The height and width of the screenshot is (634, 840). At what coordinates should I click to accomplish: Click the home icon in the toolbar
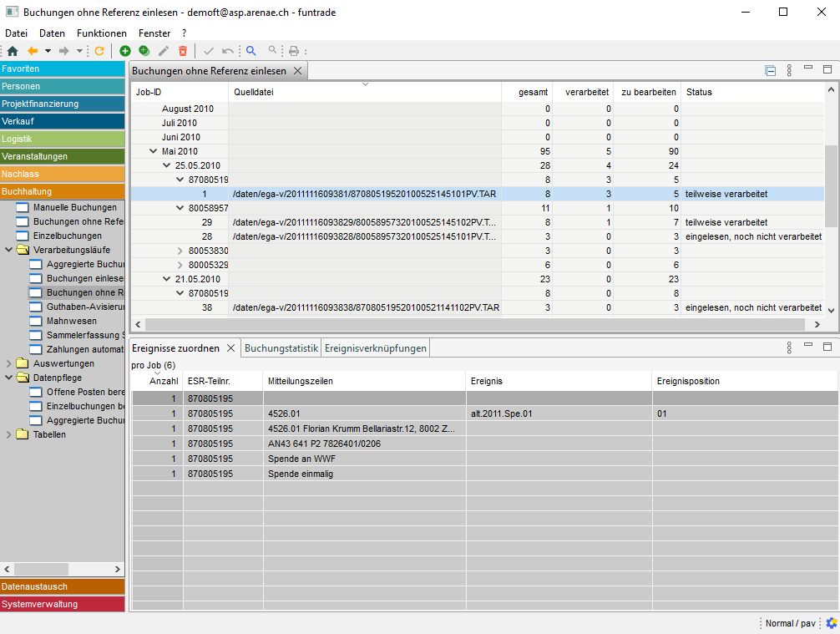click(13, 51)
